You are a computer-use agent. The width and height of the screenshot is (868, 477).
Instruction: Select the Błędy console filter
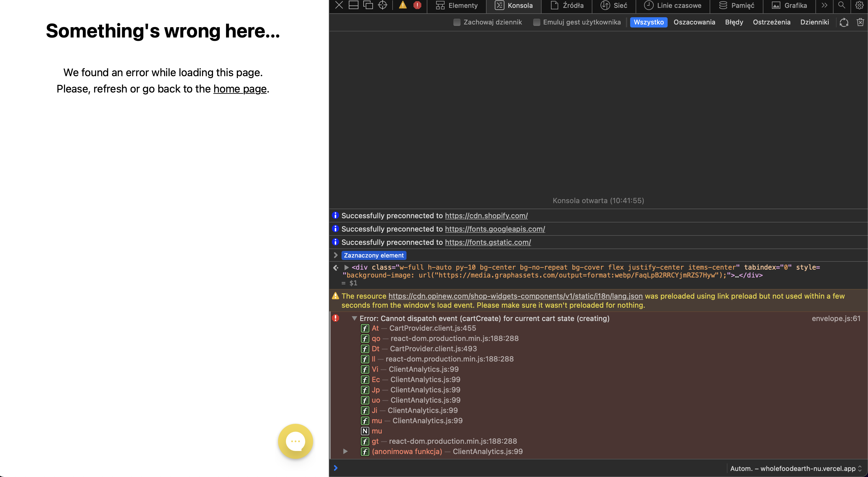(x=734, y=22)
